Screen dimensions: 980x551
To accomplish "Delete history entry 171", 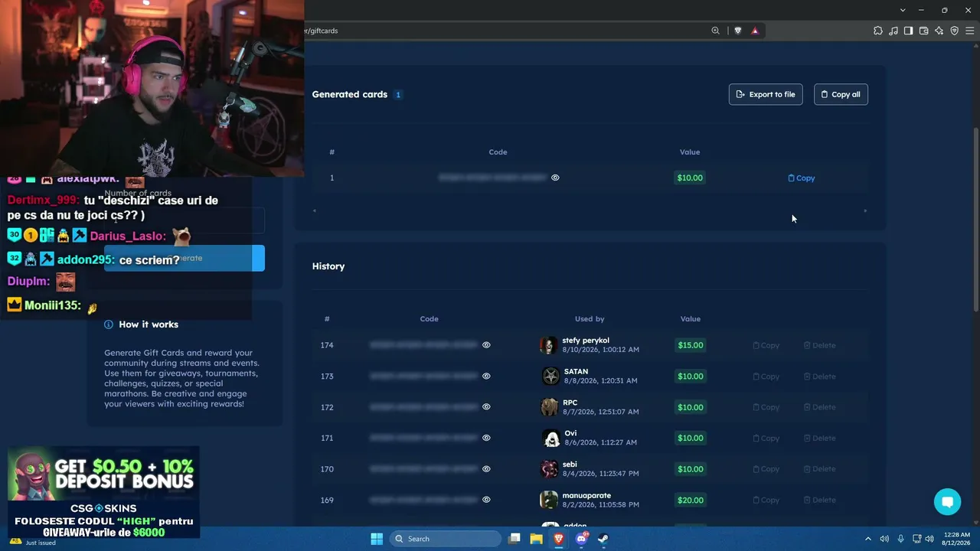I will coord(819,439).
